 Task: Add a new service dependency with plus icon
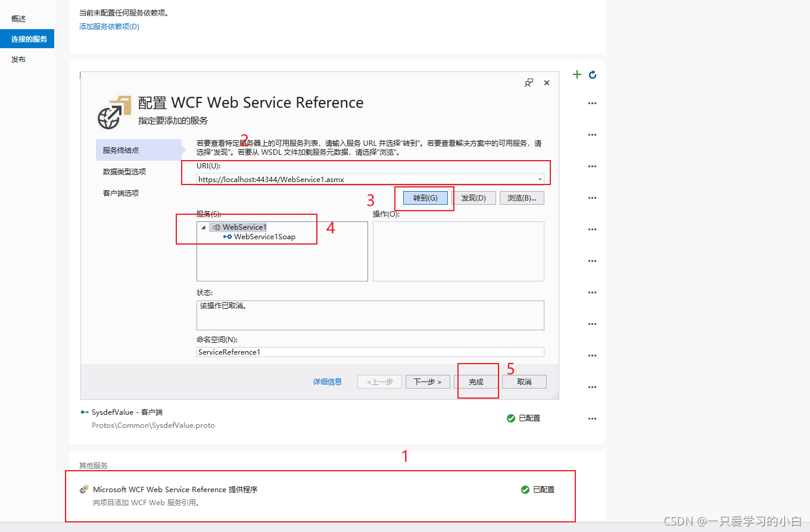[577, 74]
